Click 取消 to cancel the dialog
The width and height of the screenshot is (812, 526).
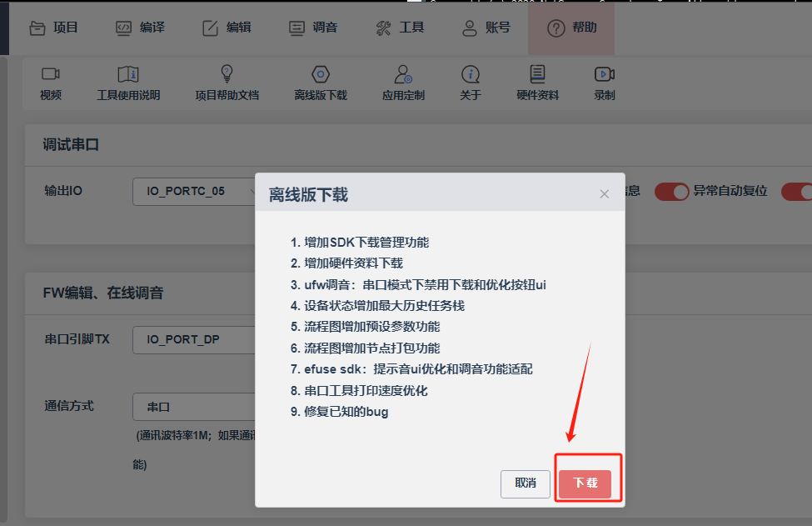[x=526, y=483]
